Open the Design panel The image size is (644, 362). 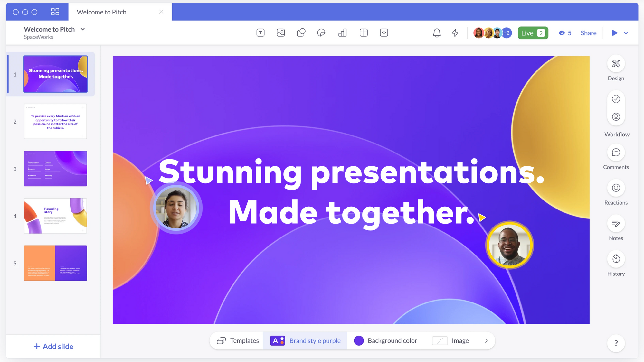[x=616, y=64]
